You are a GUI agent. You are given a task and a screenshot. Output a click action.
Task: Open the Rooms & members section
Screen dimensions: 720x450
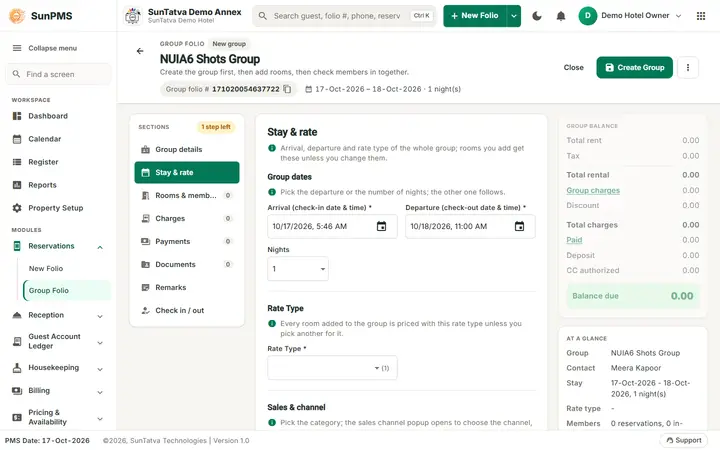click(187, 196)
